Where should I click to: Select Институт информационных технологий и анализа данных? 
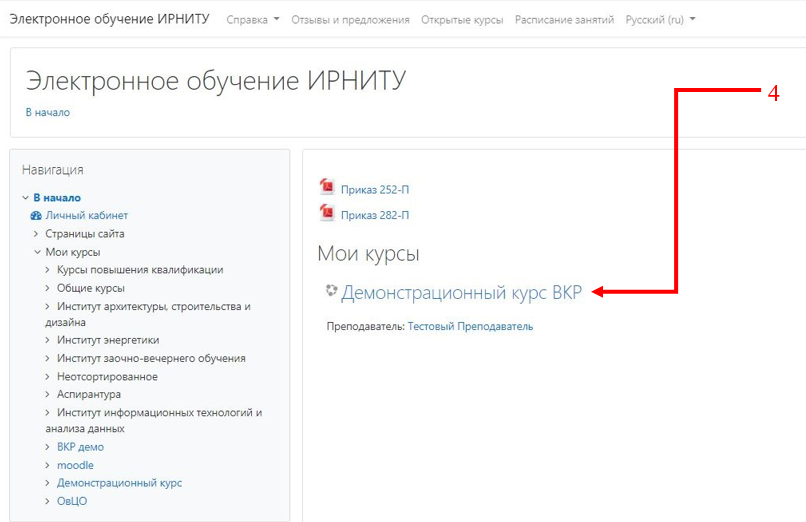pos(154,420)
